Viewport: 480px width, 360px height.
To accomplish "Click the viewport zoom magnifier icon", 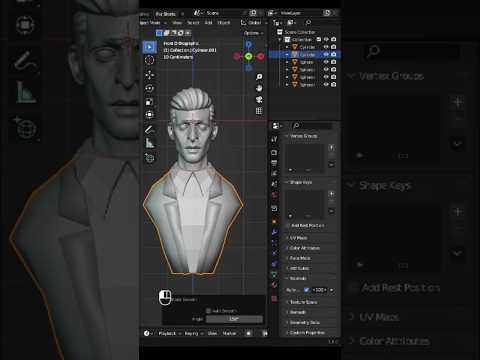I will 259,77.
